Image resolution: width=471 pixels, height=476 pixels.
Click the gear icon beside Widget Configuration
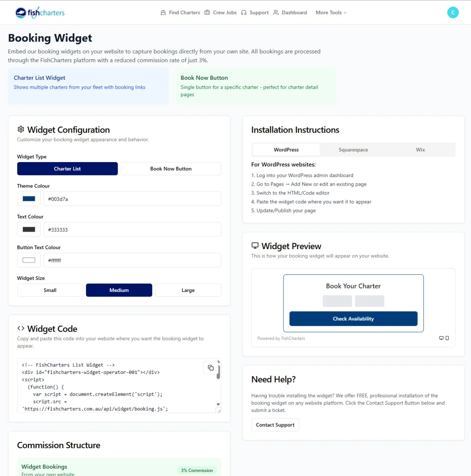tap(21, 129)
